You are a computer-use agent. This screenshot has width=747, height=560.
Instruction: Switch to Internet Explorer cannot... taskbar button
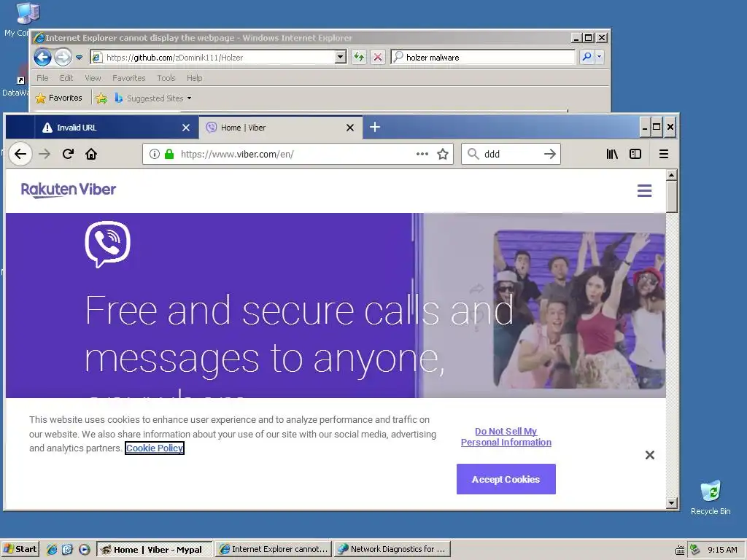pos(274,549)
